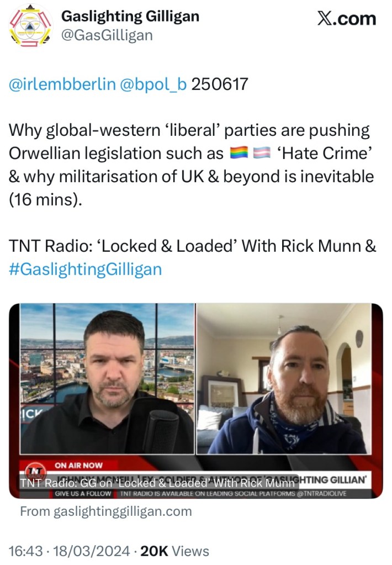The width and height of the screenshot is (392, 565).
Task: Click the rainbow flag emoji
Action: 239,153
